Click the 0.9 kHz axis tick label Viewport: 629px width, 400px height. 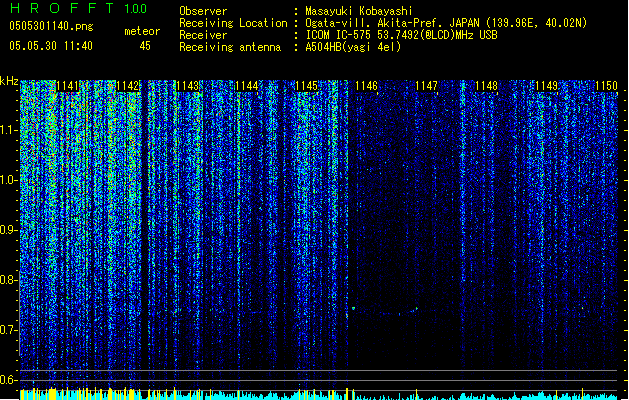[x=9, y=230]
